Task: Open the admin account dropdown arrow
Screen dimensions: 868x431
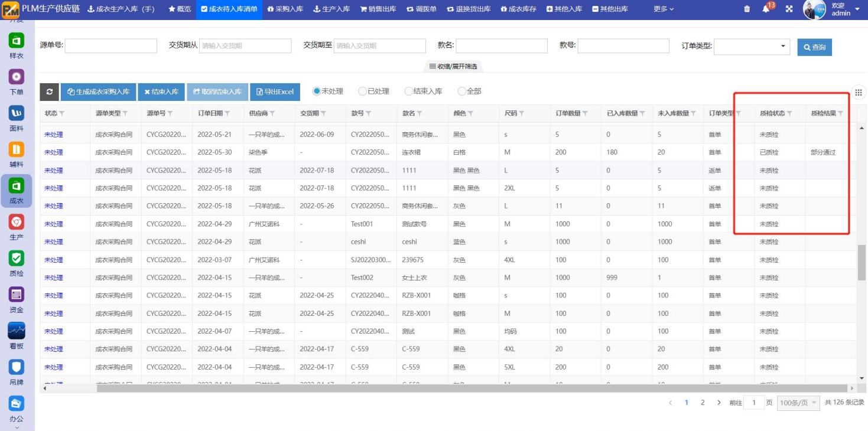Action: [x=857, y=9]
